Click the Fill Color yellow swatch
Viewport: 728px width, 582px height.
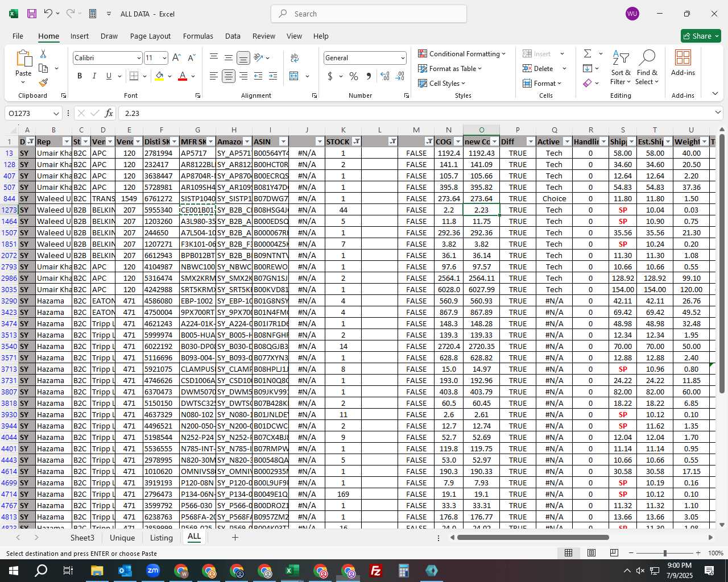pos(159,76)
